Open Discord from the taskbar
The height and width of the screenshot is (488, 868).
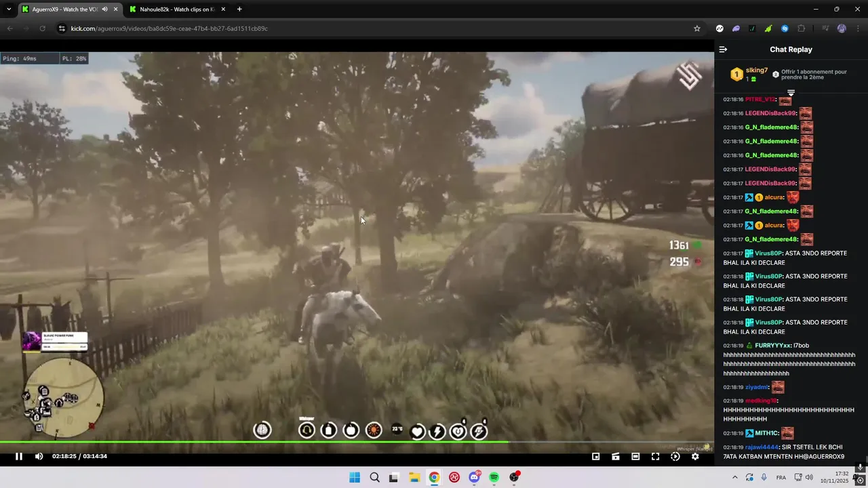[474, 477]
